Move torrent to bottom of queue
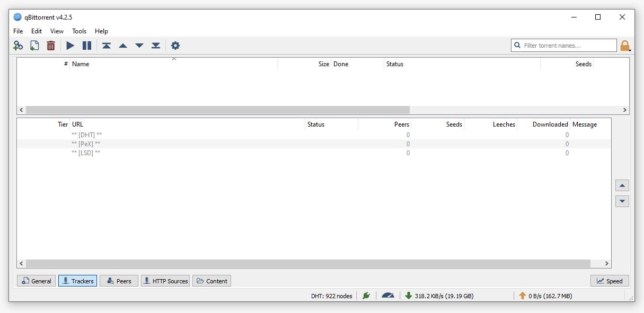 (x=156, y=46)
